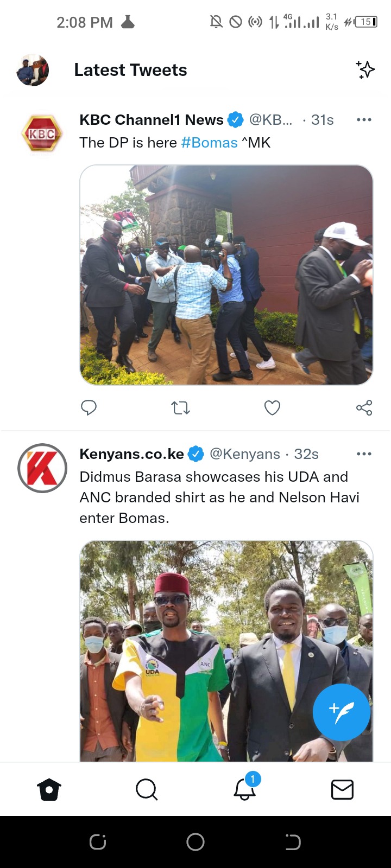This screenshot has width=391, height=868.
Task: Open the Kenyans.co.ke account name
Action: click(131, 454)
